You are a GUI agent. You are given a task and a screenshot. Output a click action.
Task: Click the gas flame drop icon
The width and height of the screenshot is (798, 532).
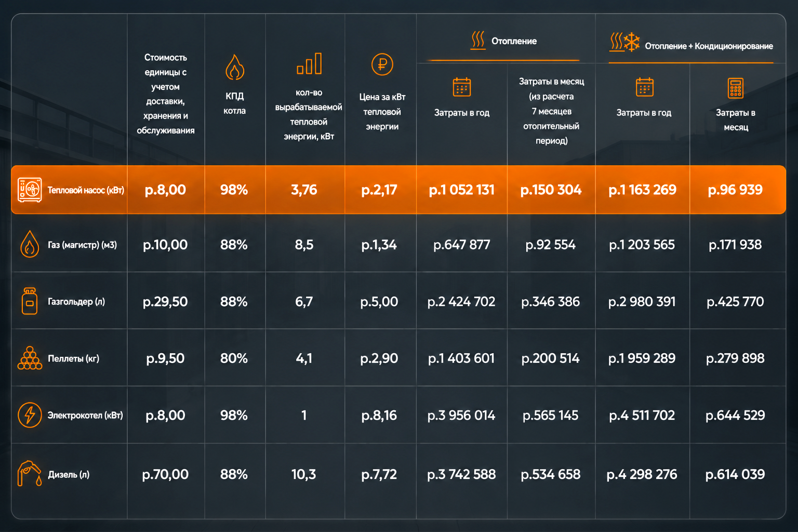tap(30, 244)
